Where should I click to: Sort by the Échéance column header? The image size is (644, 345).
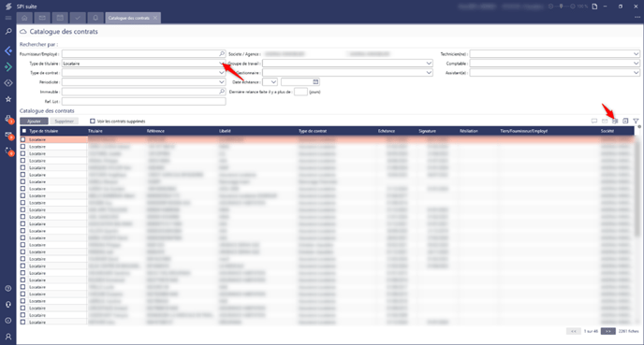387,131
